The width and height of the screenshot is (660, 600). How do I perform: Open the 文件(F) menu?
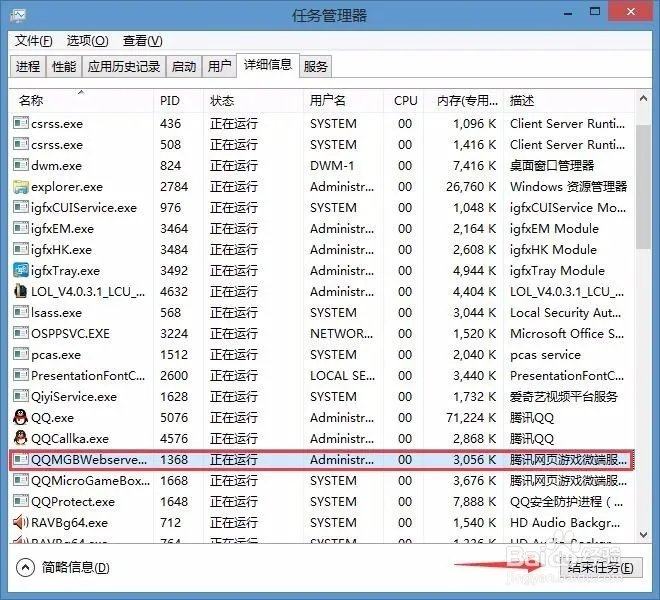34,41
